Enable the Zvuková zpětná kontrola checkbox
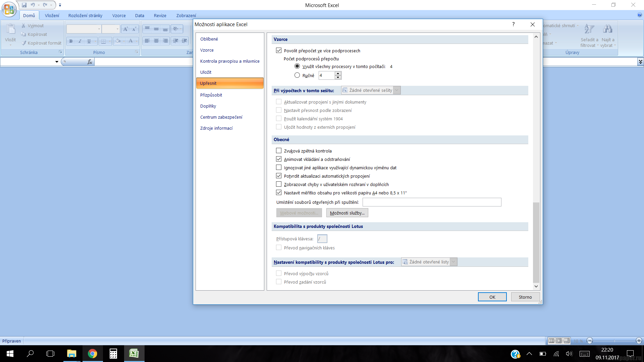Viewport: 644px width, 362px height. [x=279, y=151]
